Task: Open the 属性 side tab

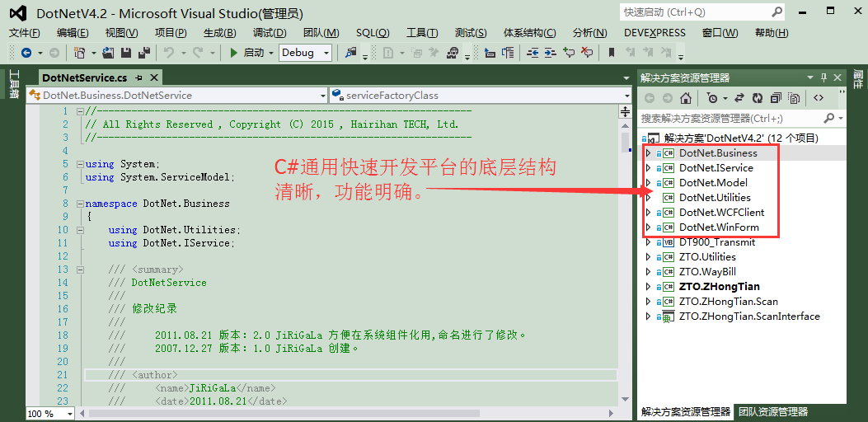Action: pyautogui.click(x=857, y=80)
